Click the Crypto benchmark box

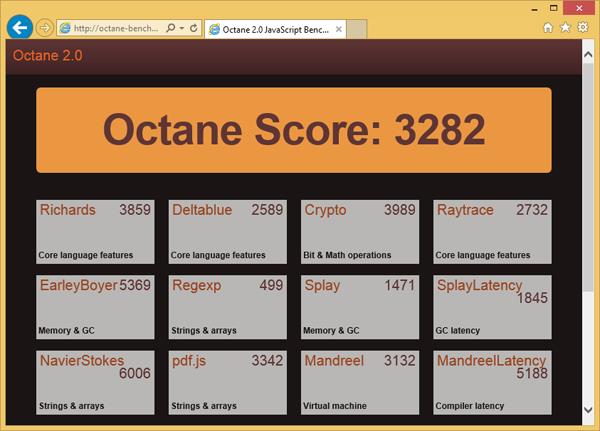360,232
